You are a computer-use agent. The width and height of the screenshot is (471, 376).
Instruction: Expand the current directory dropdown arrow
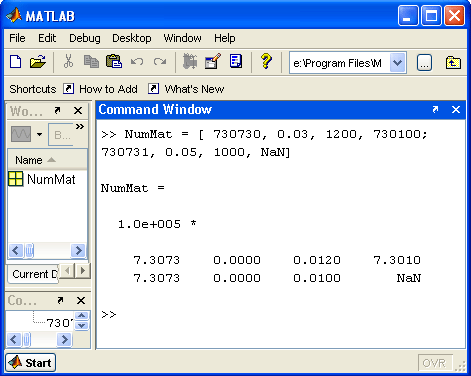pyautogui.click(x=397, y=63)
